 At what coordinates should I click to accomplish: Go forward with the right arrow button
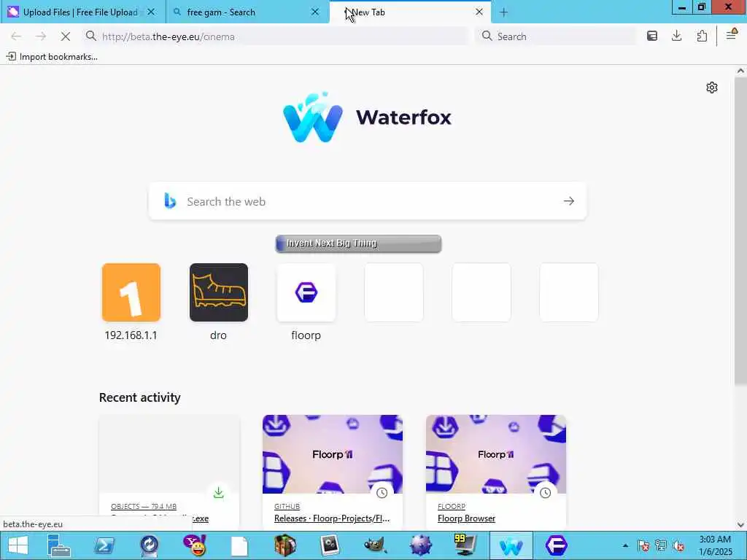click(41, 36)
